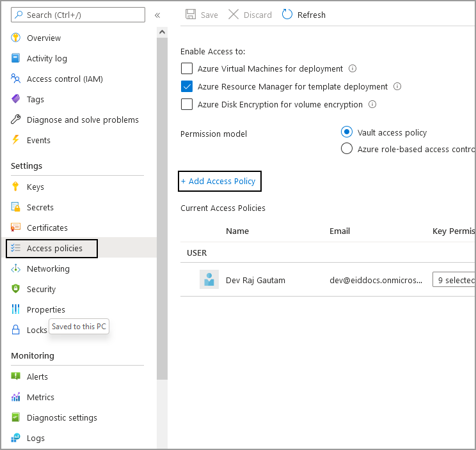Viewport: 476px width, 450px height.
Task: Click + Add Access Policy link
Action: 219,182
